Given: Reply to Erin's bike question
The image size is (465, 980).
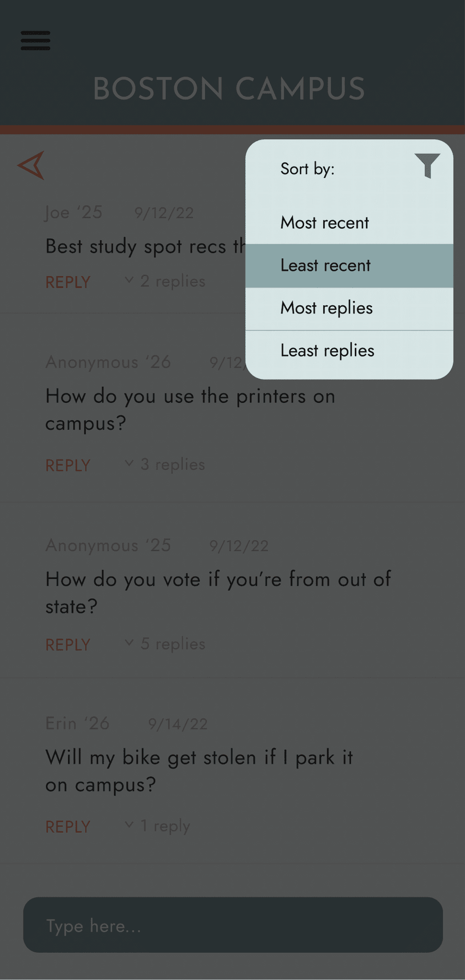Looking at the screenshot, I should coord(68,827).
